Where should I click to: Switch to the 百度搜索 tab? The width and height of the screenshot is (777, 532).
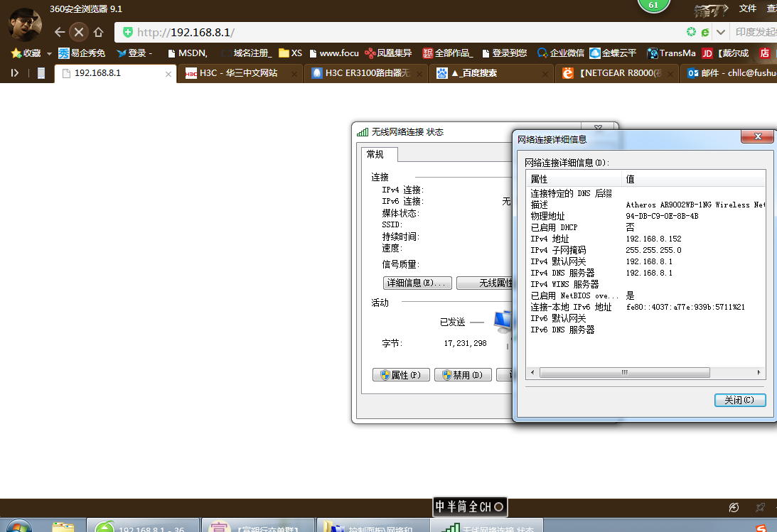coord(491,73)
